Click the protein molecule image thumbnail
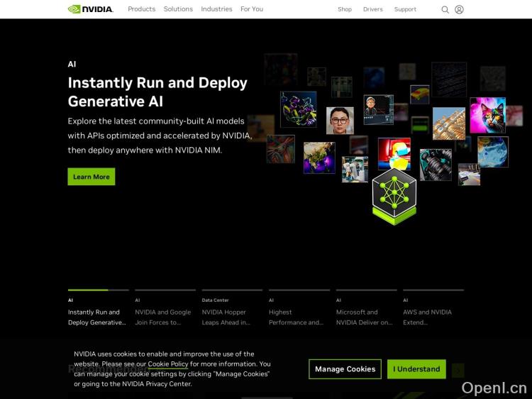Screen dimensions: 532x399 (x=299, y=109)
